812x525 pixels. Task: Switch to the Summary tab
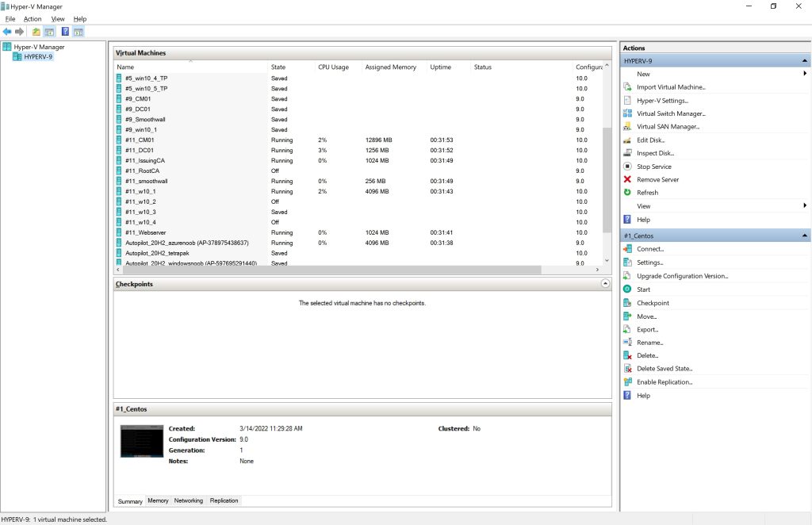tap(130, 501)
